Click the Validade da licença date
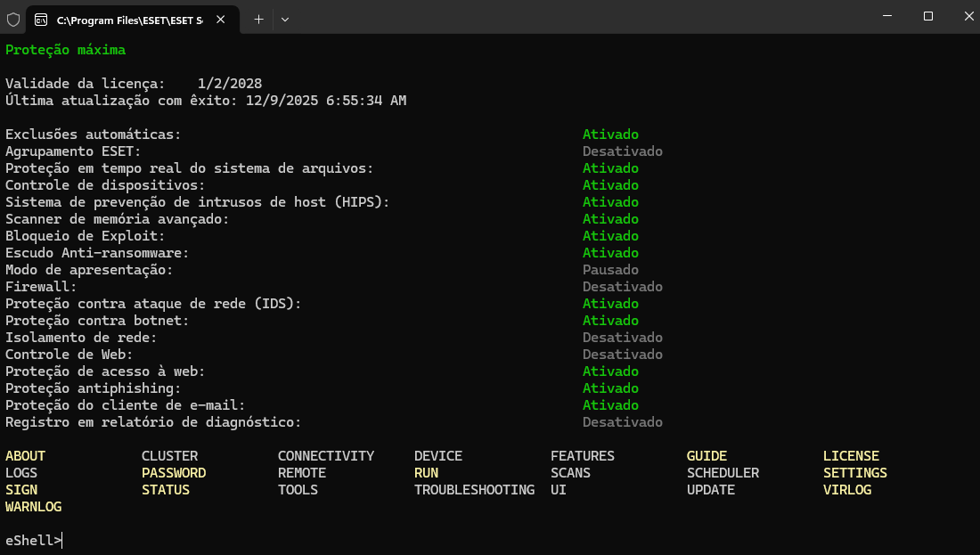The width and height of the screenshot is (980, 555). coord(229,84)
